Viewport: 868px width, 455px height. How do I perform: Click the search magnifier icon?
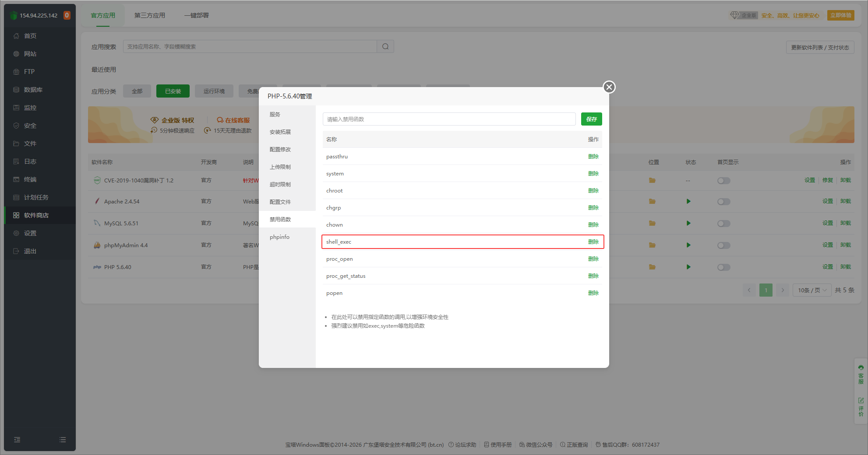[x=385, y=47]
